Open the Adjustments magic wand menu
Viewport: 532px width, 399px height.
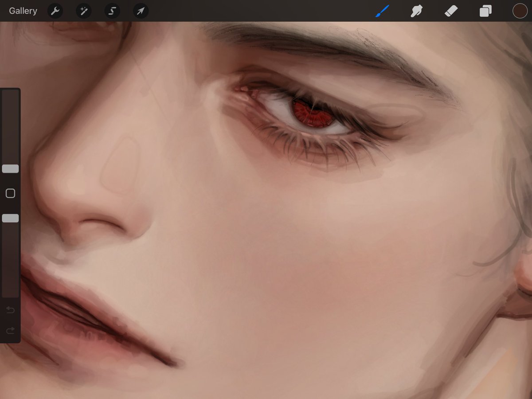pyautogui.click(x=83, y=11)
